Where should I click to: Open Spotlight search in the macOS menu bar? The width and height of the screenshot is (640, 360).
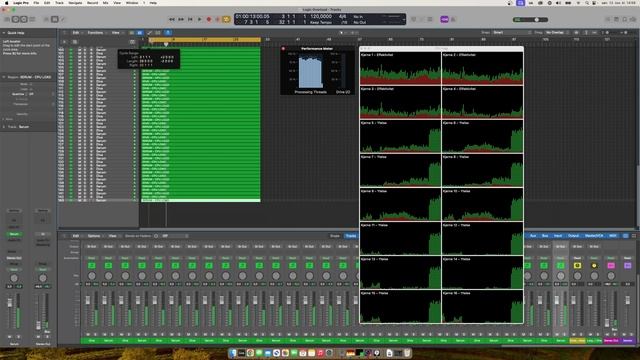click(587, 3)
